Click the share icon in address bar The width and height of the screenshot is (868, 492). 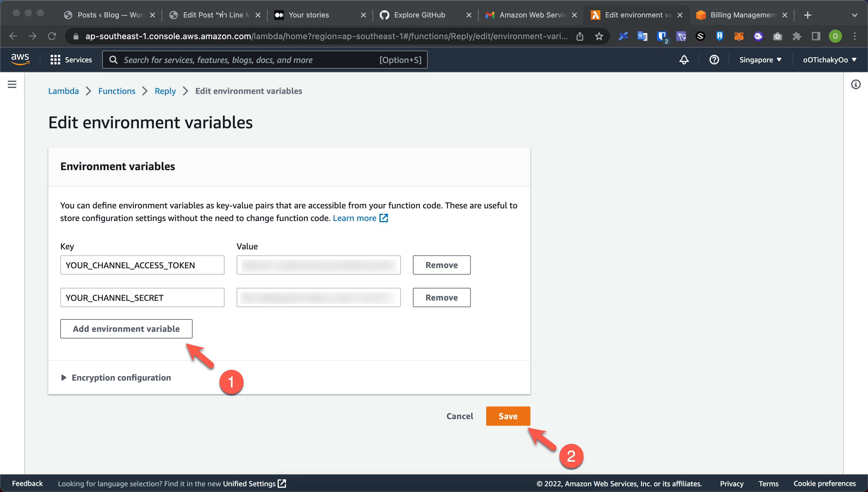[580, 36]
